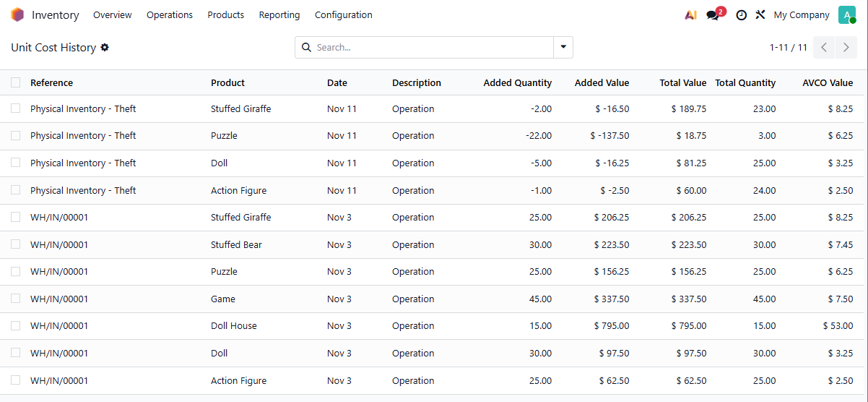Select the Stuffed Giraffe theft row checkbox
This screenshot has width=868, height=402.
point(16,108)
